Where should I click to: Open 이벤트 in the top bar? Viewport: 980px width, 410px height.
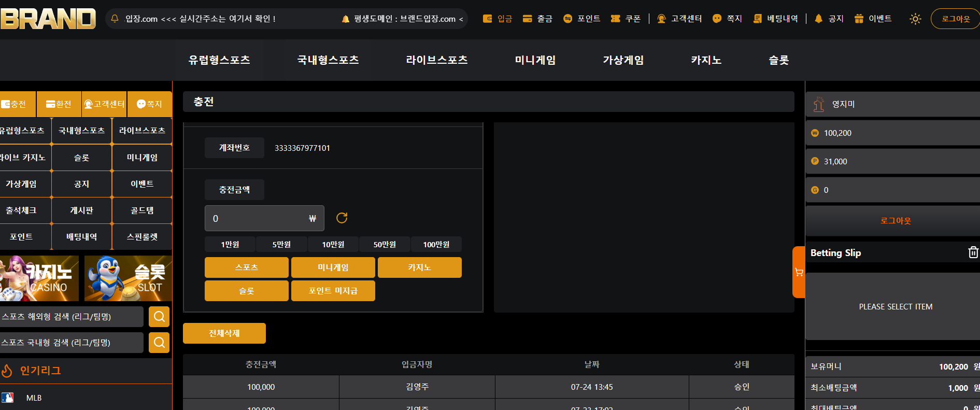point(873,19)
